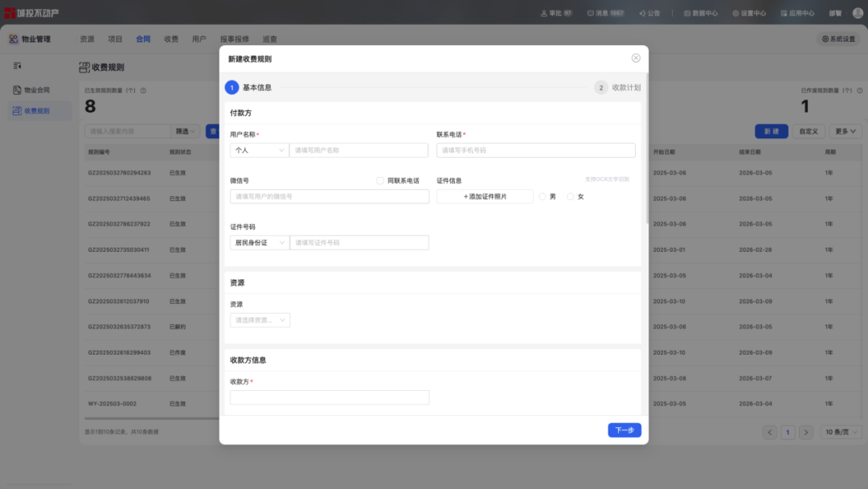Image resolution: width=868 pixels, height=489 pixels.
Task: Click the 审批 approvals icon in top bar
Action: [544, 13]
